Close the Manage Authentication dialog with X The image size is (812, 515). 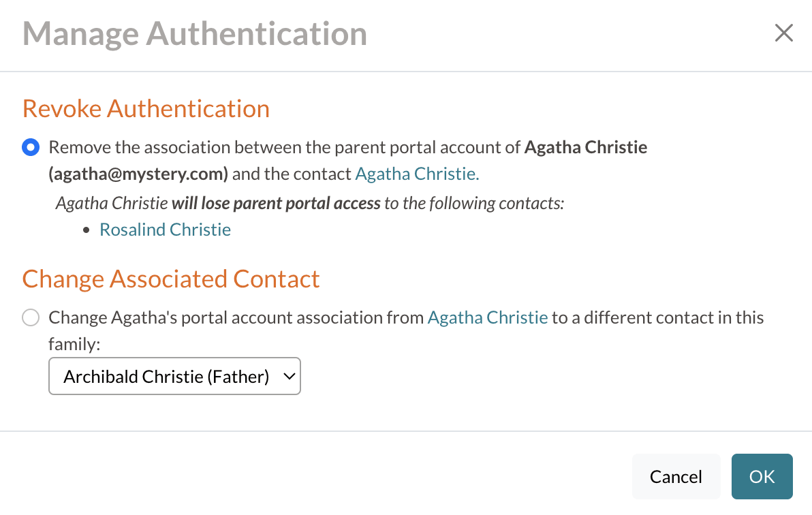(784, 33)
